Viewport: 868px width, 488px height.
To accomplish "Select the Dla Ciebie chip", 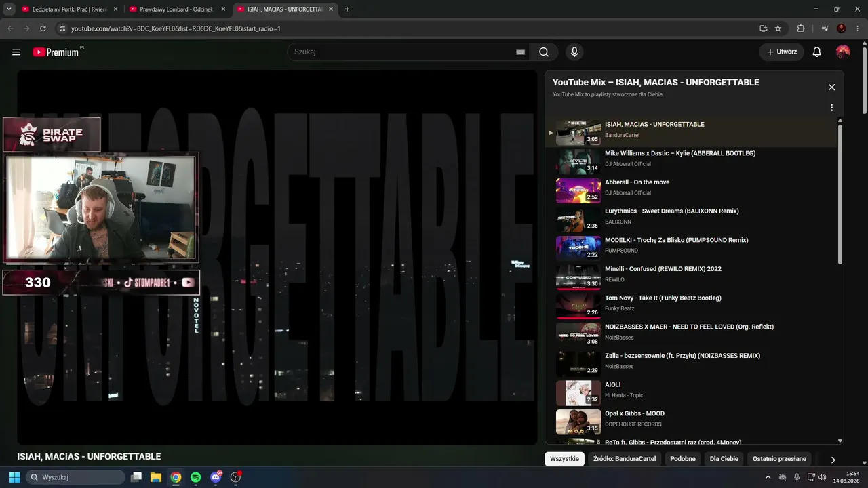I will point(724,459).
